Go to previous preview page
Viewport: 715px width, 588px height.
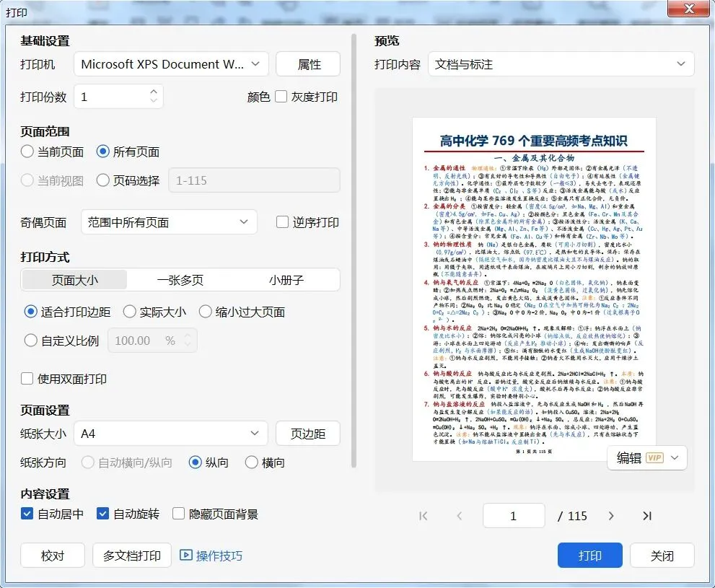459,516
